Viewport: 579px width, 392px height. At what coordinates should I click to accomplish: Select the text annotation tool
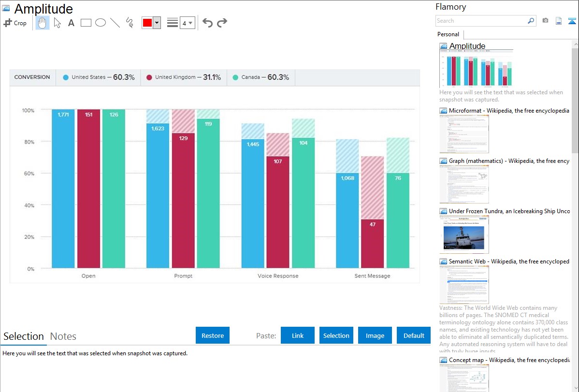(71, 23)
